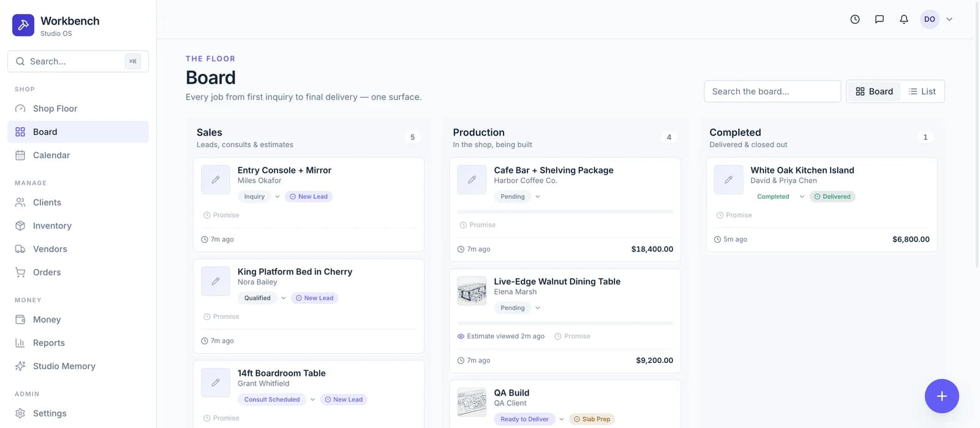Open the QA Build photo thumbnail
Screen dimensions: 980x428
pos(472,403)
